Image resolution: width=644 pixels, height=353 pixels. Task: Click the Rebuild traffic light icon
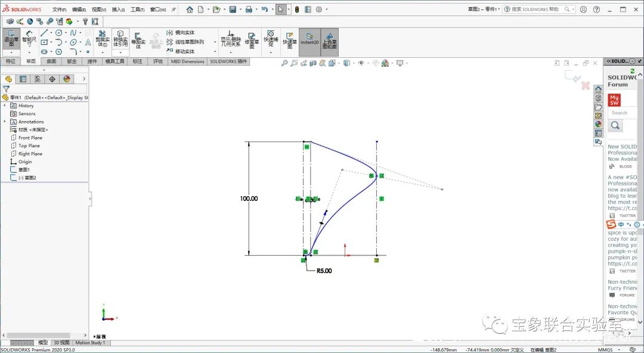pyautogui.click(x=296, y=10)
